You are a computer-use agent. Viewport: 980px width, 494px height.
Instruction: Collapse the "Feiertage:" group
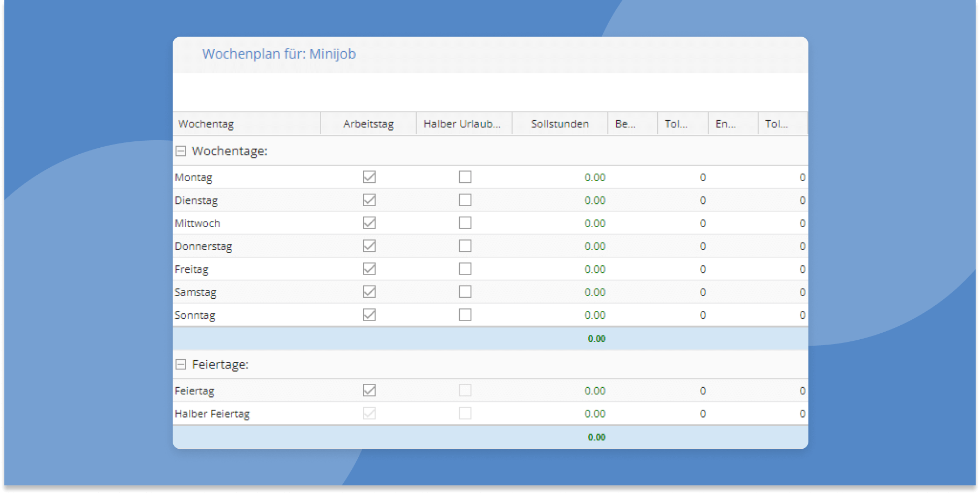pos(181,365)
